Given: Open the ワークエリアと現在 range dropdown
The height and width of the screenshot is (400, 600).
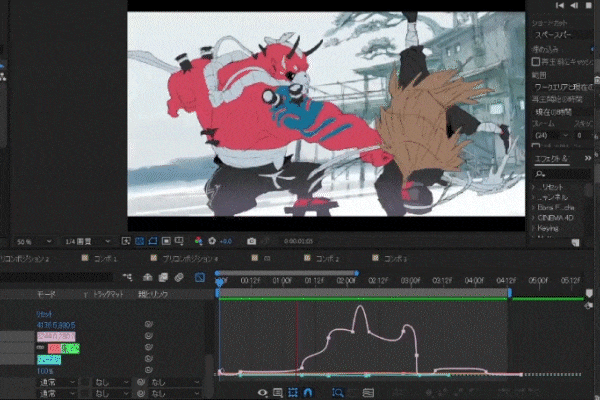Looking at the screenshot, I should pos(562,87).
